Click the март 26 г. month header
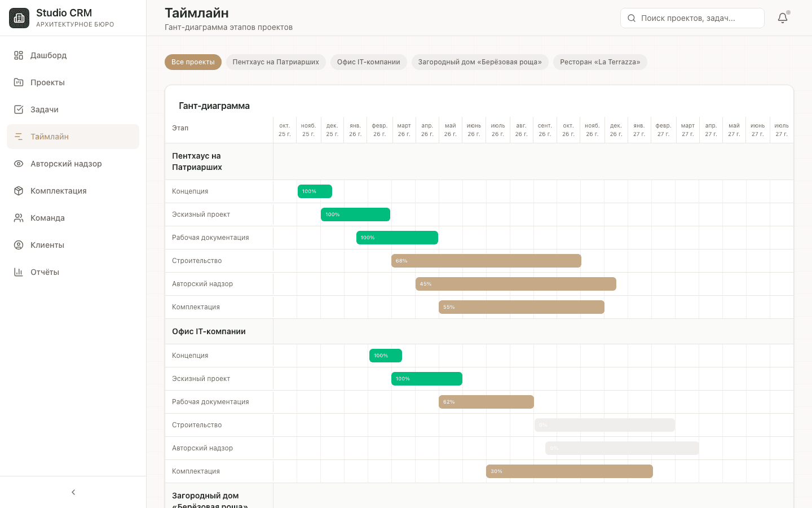 (x=404, y=130)
